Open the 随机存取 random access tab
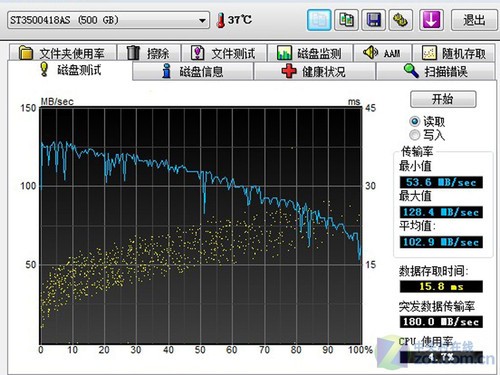This screenshot has width=500, height=375. 454,53
